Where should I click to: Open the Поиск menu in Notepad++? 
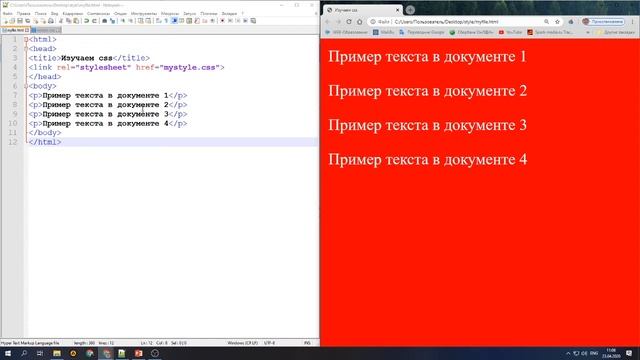point(40,13)
